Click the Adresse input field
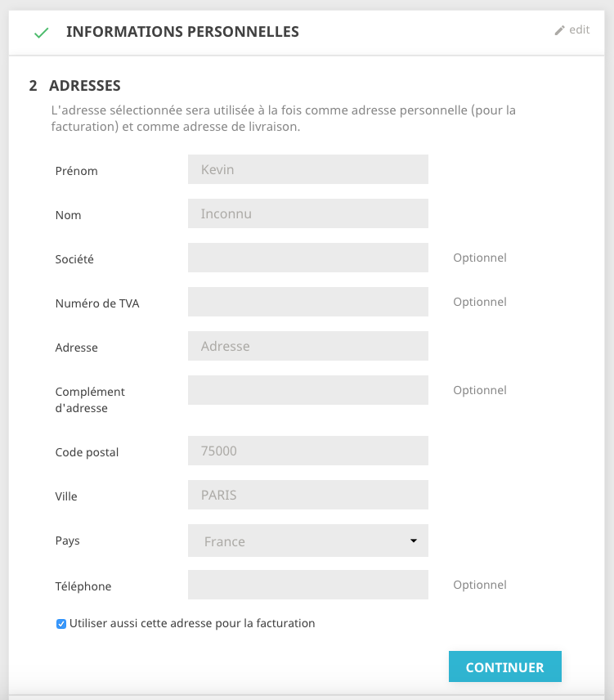614x700 pixels. pyautogui.click(x=308, y=346)
